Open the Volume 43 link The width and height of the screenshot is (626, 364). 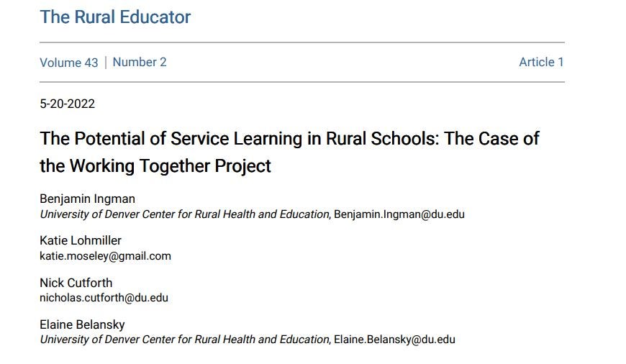pos(68,63)
